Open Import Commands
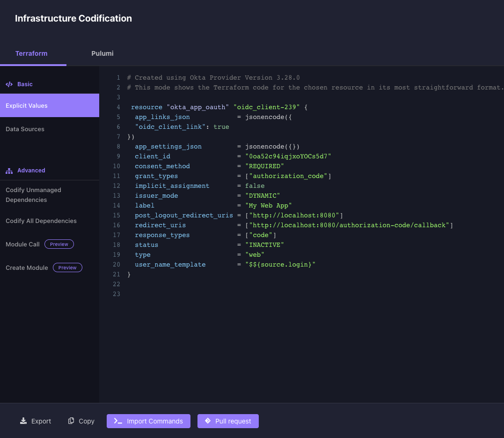Image resolution: width=504 pixels, height=438 pixels. [148, 421]
